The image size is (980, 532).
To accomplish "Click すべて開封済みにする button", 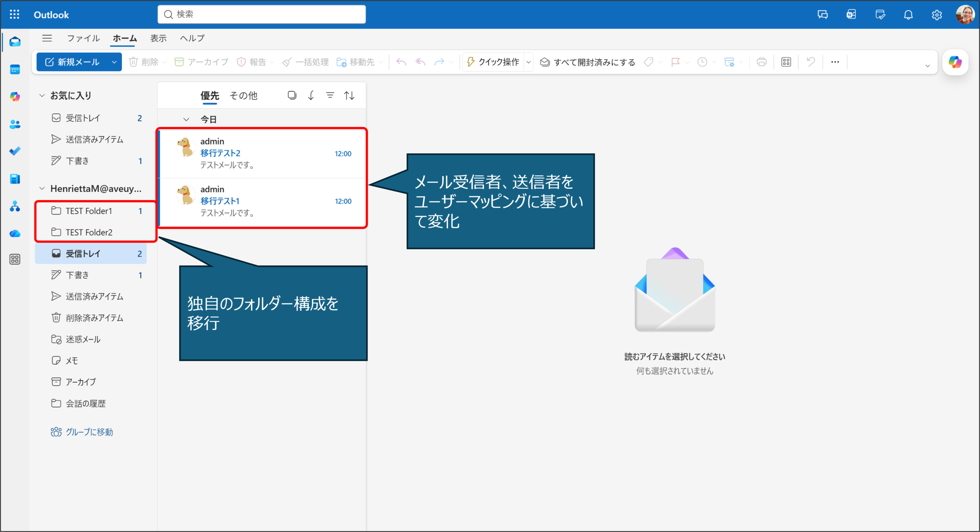I will 588,62.
